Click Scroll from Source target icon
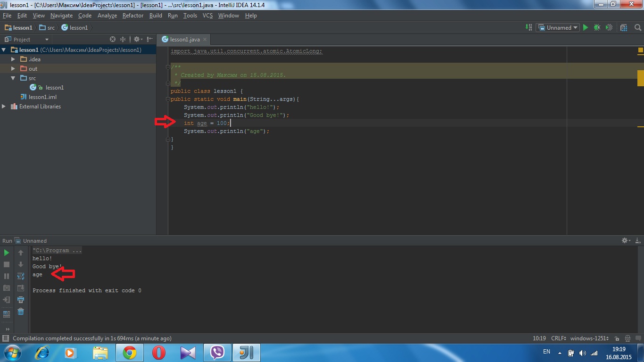Viewport: 644px width, 362px height. click(x=112, y=40)
